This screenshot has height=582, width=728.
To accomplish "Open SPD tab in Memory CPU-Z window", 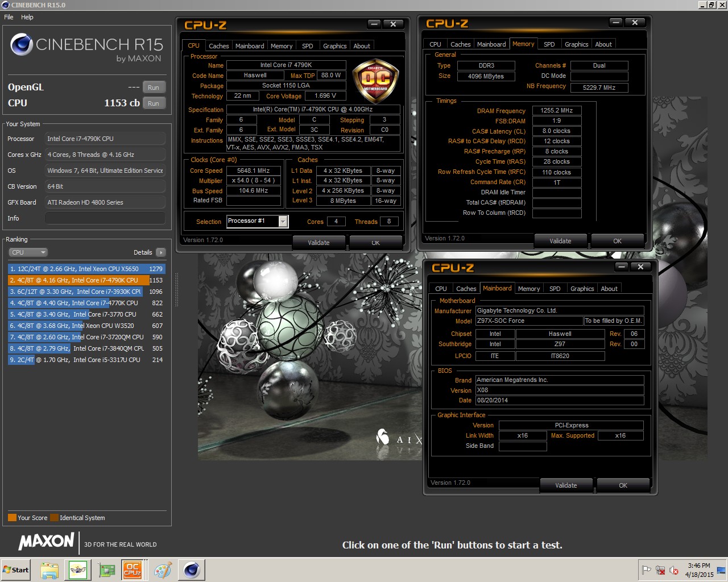I will (x=549, y=44).
